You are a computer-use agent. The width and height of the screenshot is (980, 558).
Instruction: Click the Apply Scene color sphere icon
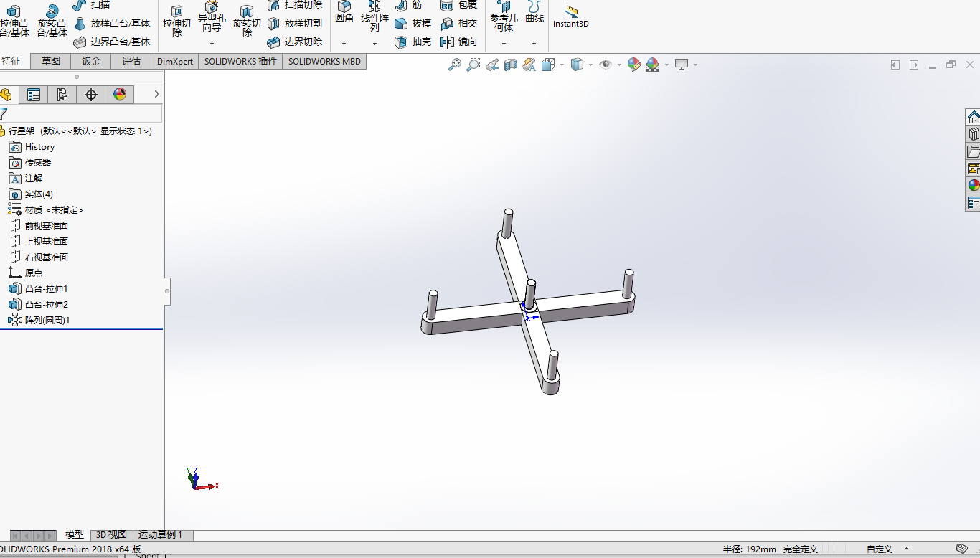click(652, 65)
